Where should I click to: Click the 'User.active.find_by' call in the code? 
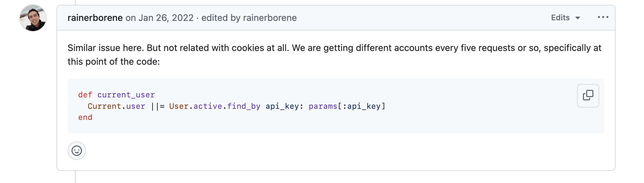pyautogui.click(x=215, y=106)
